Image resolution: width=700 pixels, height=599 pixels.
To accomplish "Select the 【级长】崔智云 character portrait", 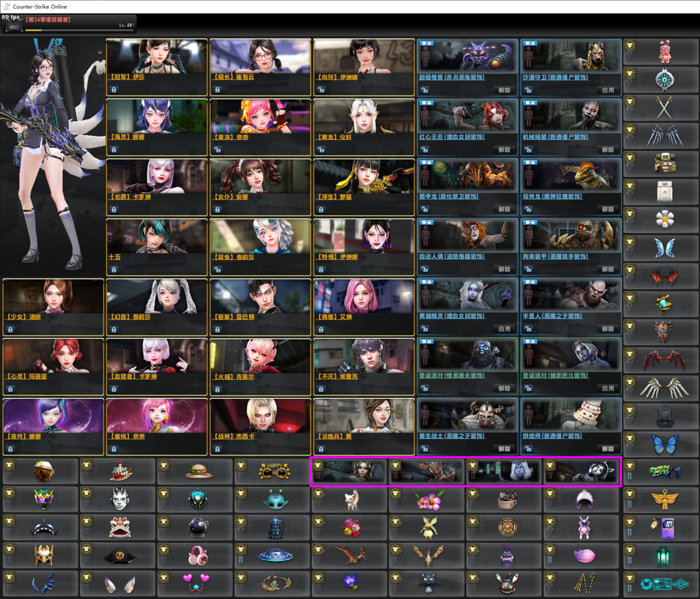I will [260, 56].
